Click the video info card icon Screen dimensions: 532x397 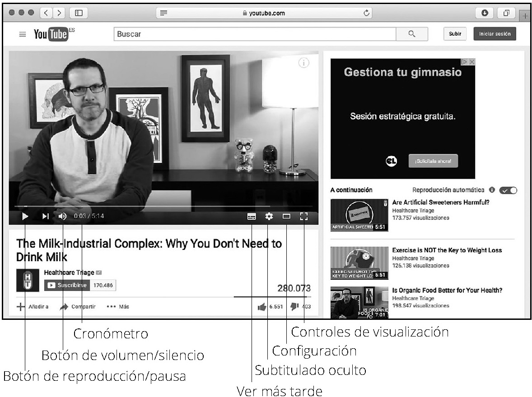coord(304,63)
